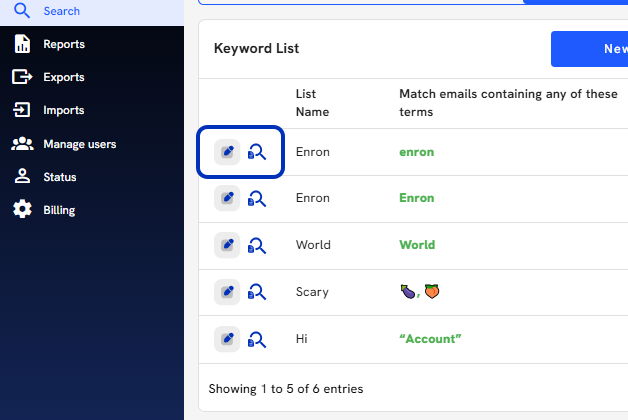The image size is (628, 420).
Task: Go to Imports page
Action: pyautogui.click(x=64, y=110)
